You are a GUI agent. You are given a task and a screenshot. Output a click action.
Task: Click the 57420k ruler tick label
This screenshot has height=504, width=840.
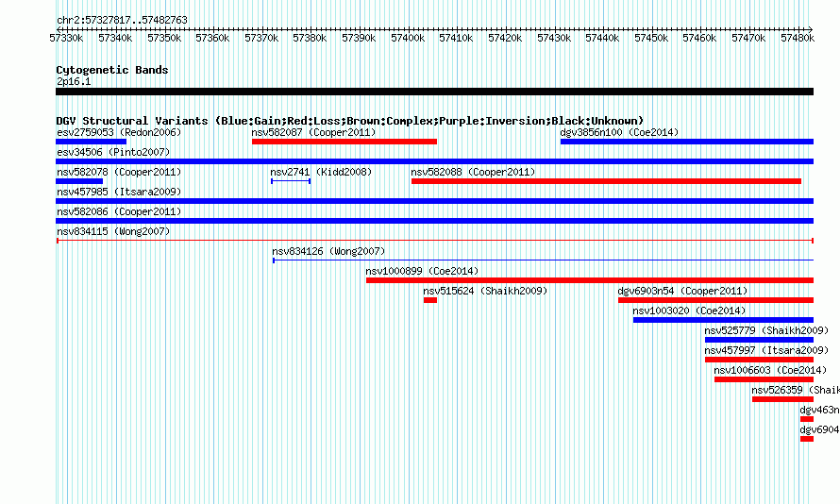[505, 38]
